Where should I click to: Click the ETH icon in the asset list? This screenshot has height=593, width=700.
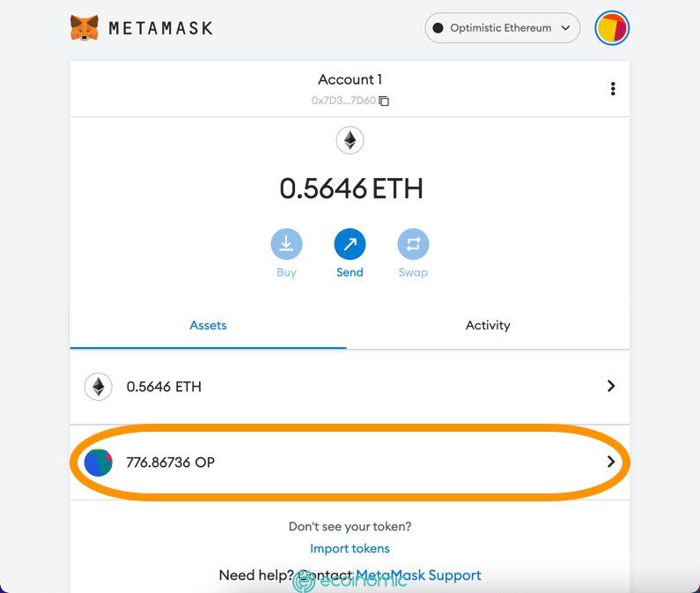click(99, 387)
